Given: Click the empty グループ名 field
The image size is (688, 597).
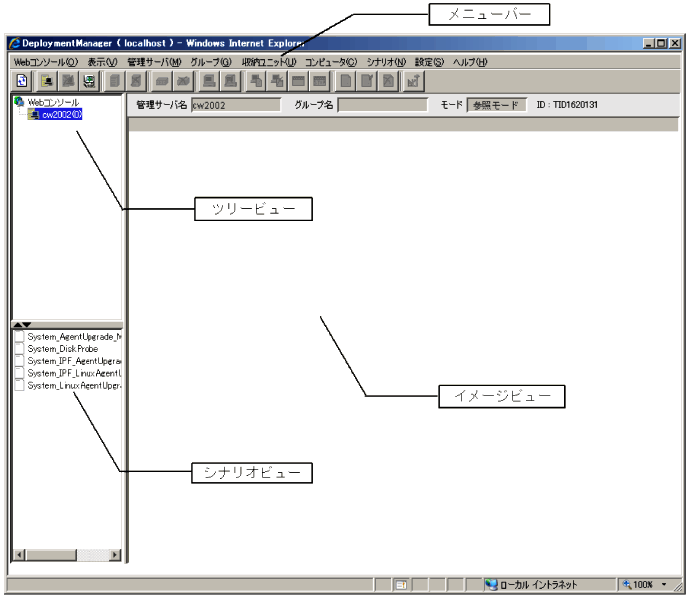Looking at the screenshot, I should pyautogui.click(x=383, y=105).
